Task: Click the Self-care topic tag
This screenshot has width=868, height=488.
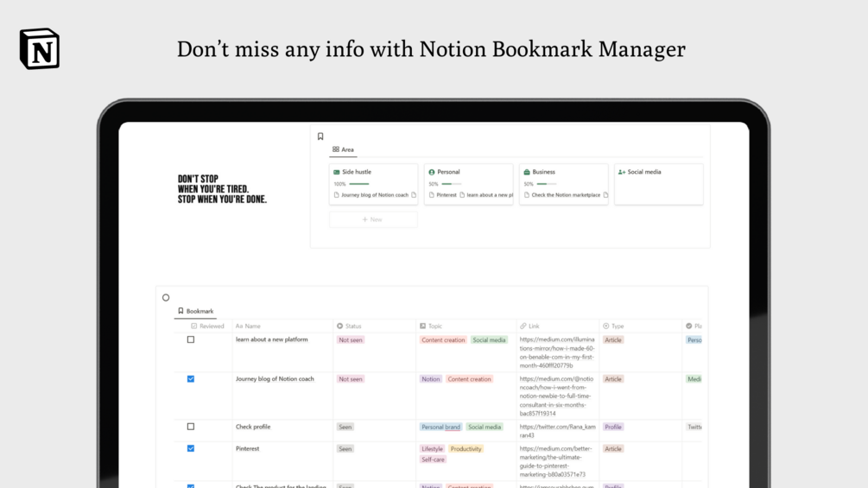Action: 433,459
